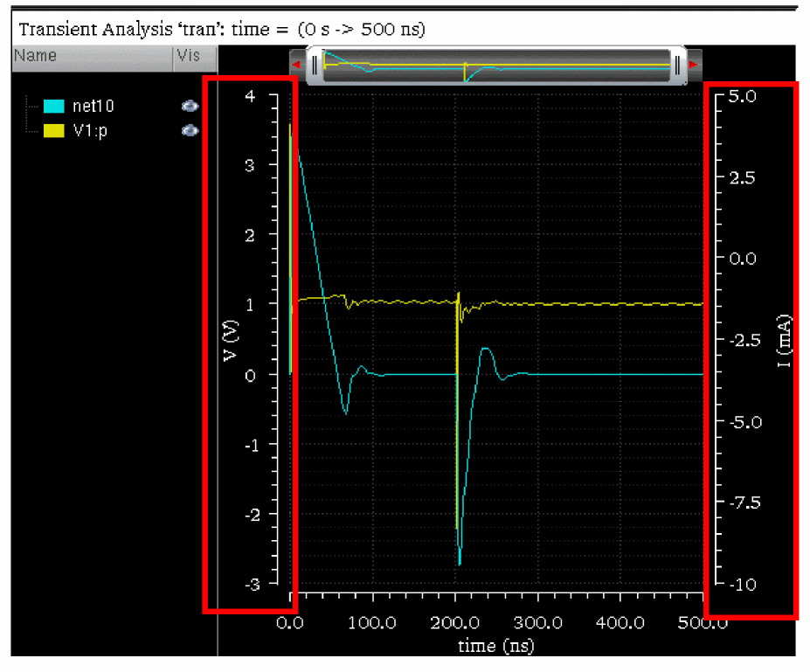Click the 300.0 tick label on time axis

click(x=537, y=623)
